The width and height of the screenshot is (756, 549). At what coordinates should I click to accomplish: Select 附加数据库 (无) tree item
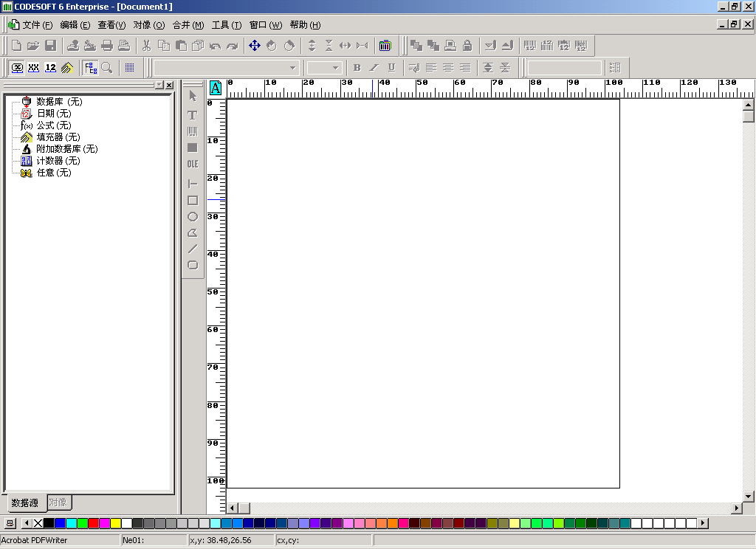tap(67, 149)
